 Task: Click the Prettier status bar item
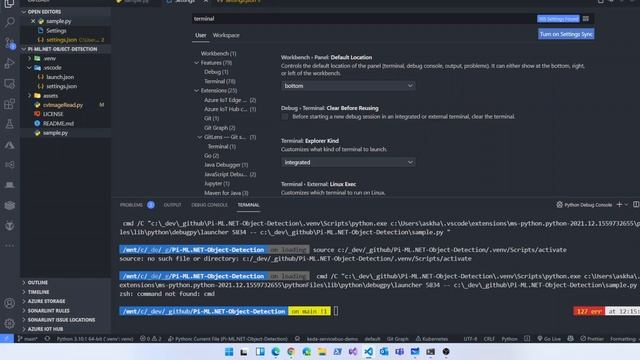click(x=592, y=339)
